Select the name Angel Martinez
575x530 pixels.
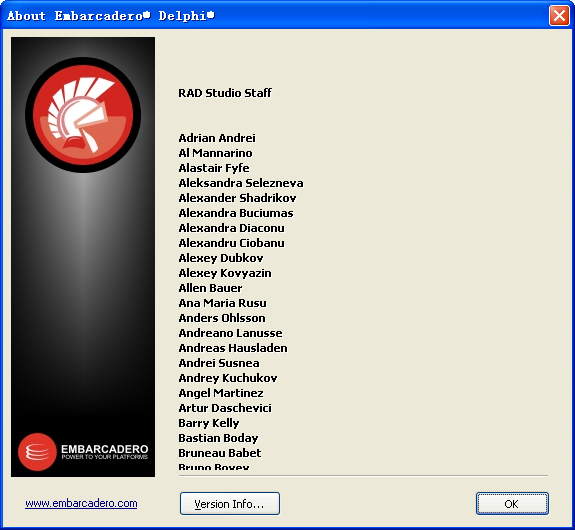[x=221, y=393]
